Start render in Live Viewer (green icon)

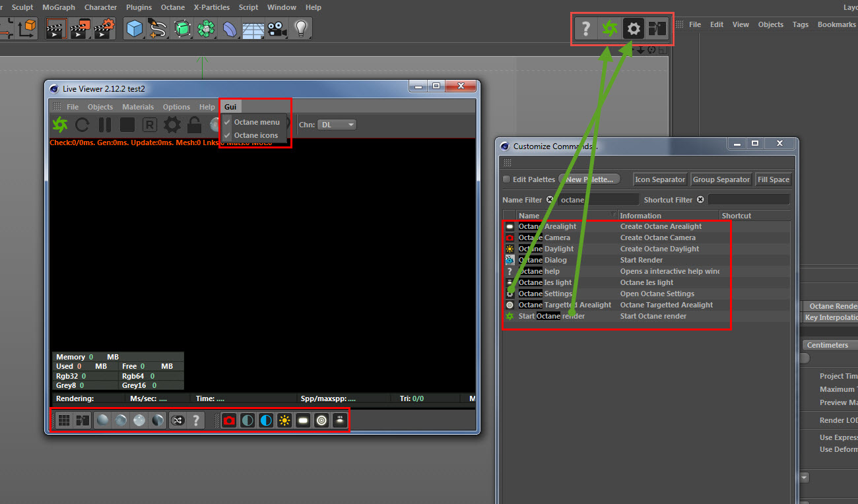point(60,124)
